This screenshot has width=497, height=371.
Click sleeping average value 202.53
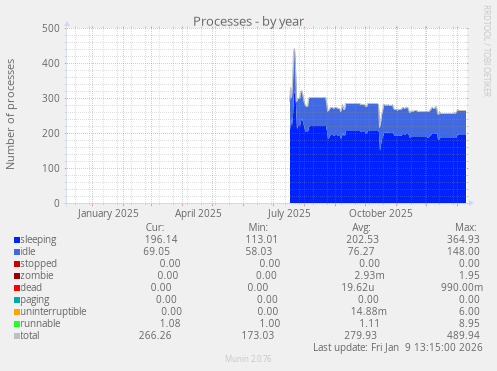coord(362,239)
